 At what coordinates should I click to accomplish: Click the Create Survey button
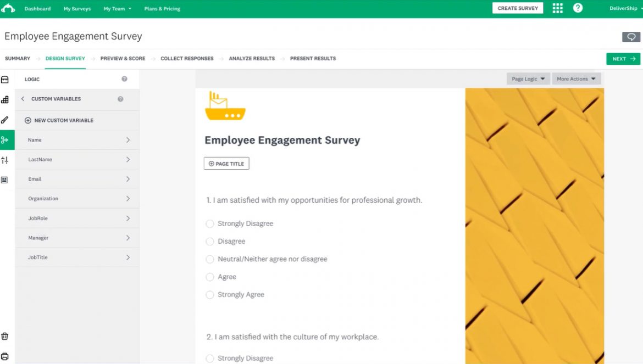coord(517,8)
